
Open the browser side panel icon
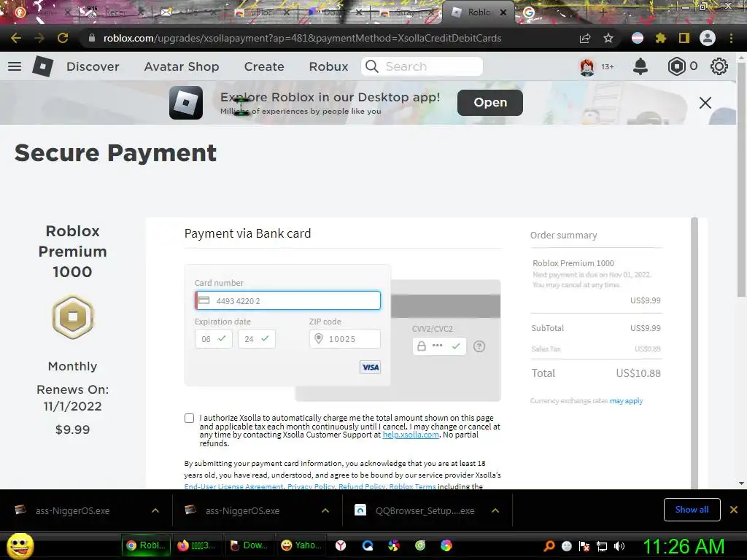tap(684, 38)
